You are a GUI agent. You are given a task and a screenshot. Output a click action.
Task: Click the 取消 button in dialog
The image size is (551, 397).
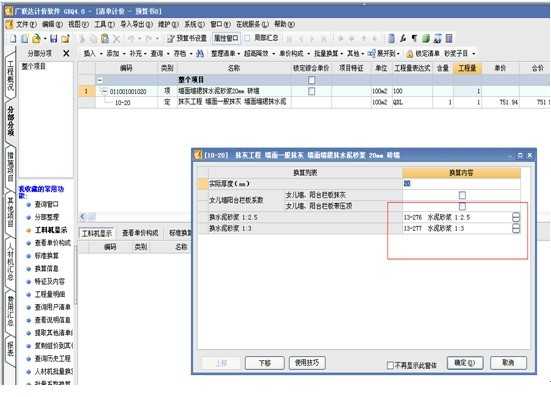pyautogui.click(x=508, y=363)
